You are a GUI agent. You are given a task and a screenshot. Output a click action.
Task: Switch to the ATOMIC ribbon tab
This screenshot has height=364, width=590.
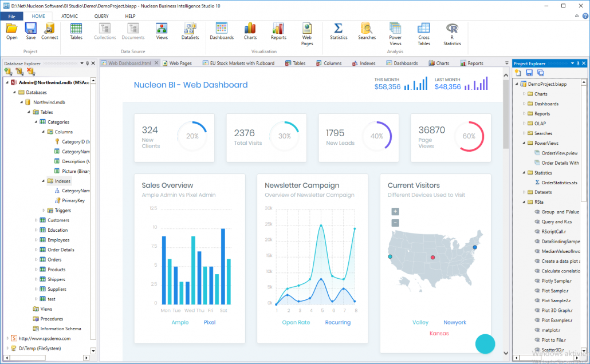point(70,16)
